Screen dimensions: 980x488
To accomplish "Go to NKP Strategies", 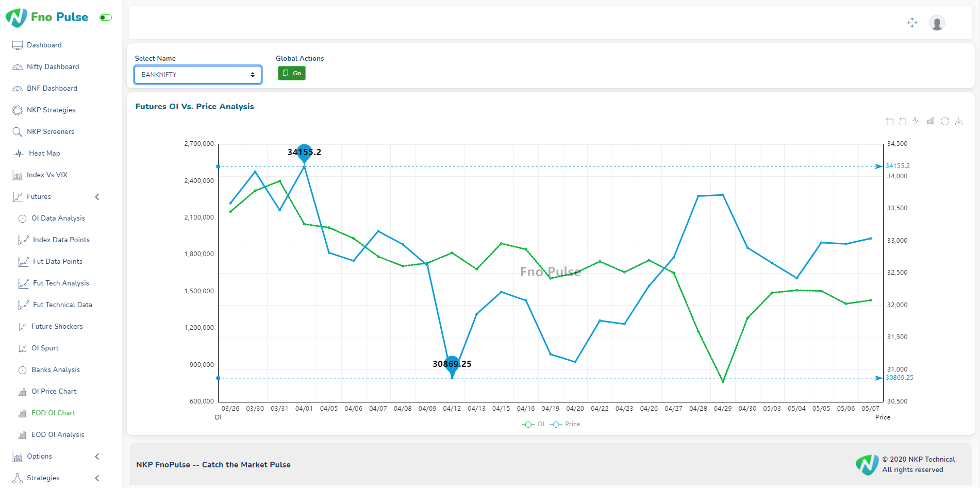I will tap(51, 110).
